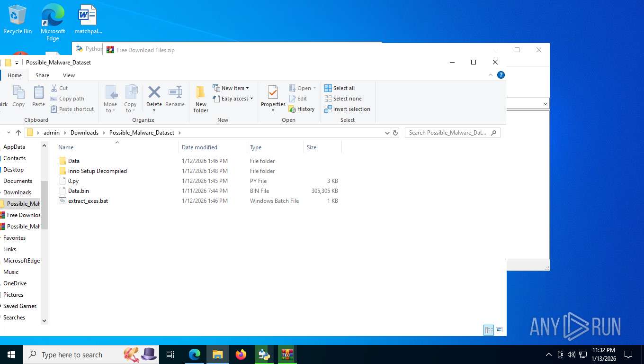Screen dimensions: 644x364
Task: Click Cut in the Clipboard group
Action: click(x=59, y=88)
